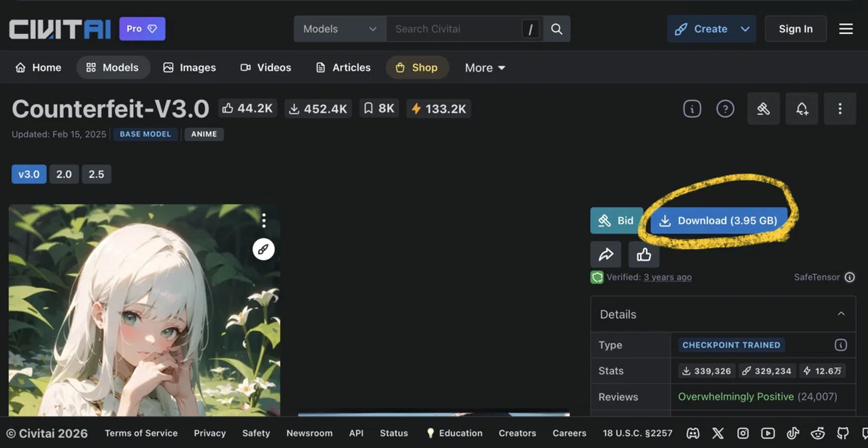Click the search magnifier button
Viewport: 868px width, 448px height.
click(x=556, y=29)
